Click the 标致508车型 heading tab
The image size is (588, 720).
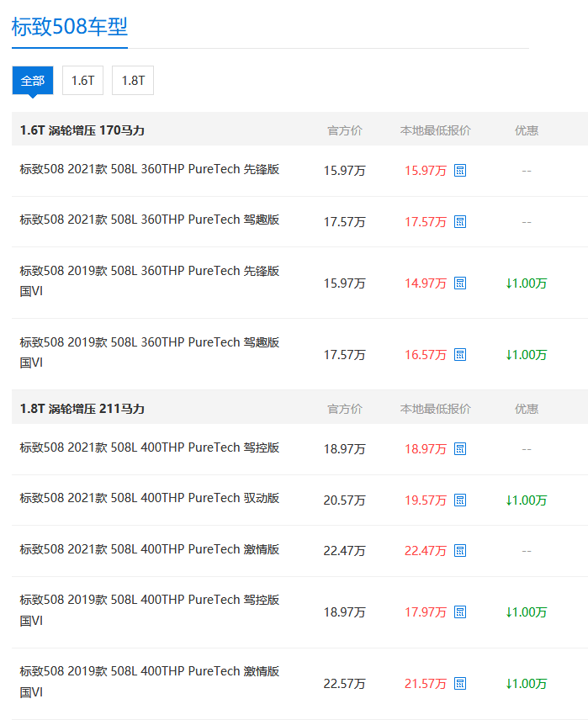click(69, 27)
